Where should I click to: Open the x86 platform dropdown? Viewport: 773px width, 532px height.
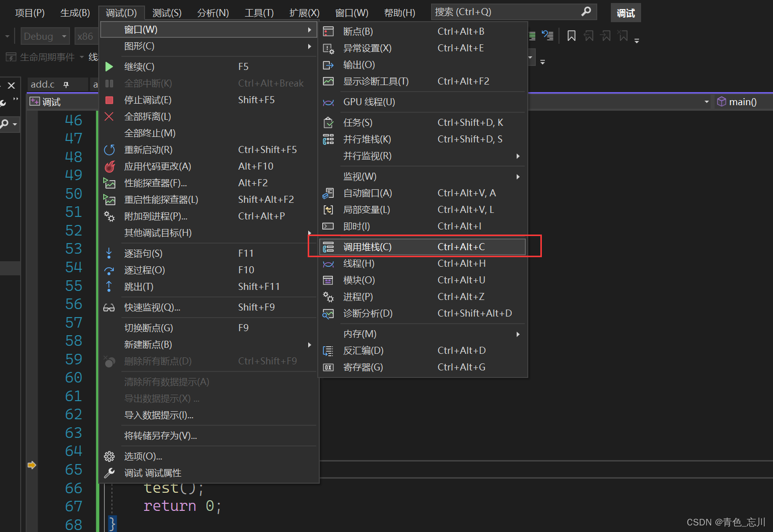pyautogui.click(x=87, y=36)
